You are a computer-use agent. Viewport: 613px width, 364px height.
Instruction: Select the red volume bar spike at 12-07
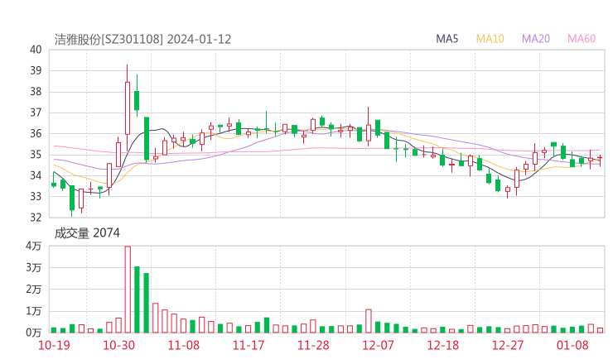(369, 321)
